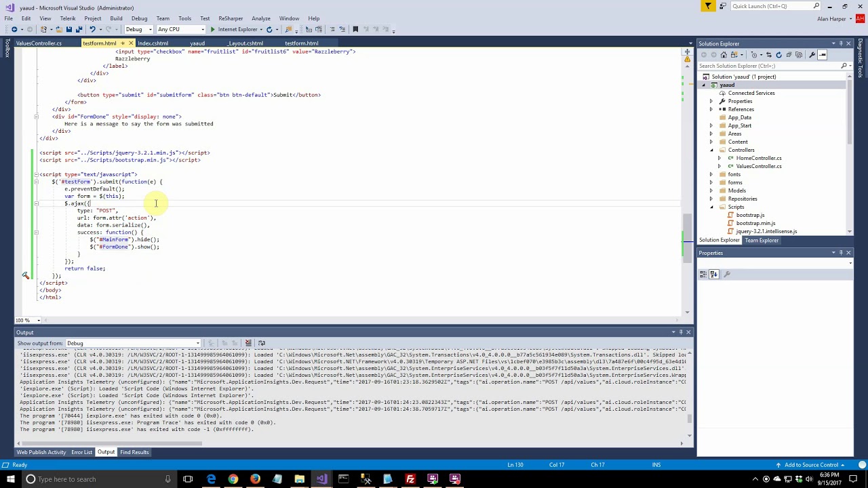Switch to Team Explorer tab
Viewport: 868px width, 488px height.
(762, 241)
